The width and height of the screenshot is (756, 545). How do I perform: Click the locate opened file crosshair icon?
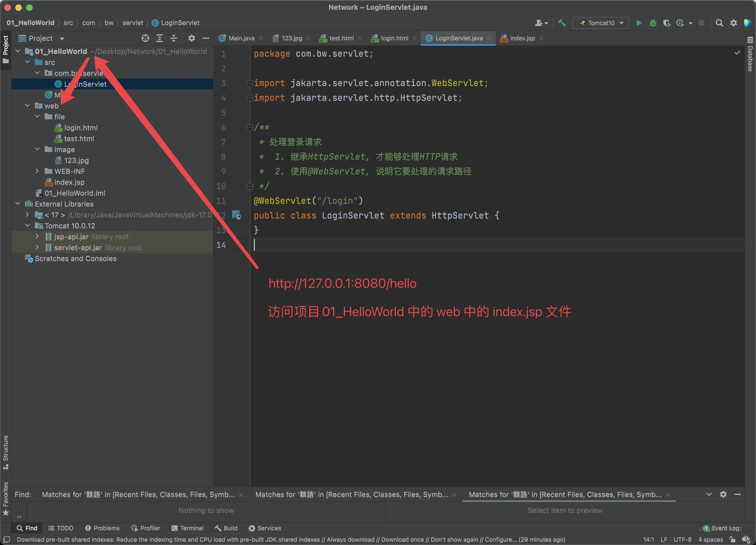(145, 38)
